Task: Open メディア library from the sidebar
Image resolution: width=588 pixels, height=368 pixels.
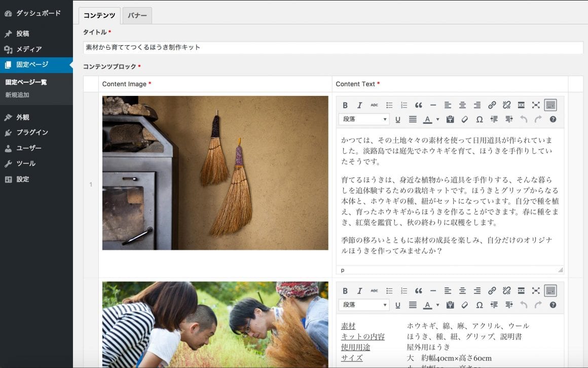Action: click(x=36, y=49)
